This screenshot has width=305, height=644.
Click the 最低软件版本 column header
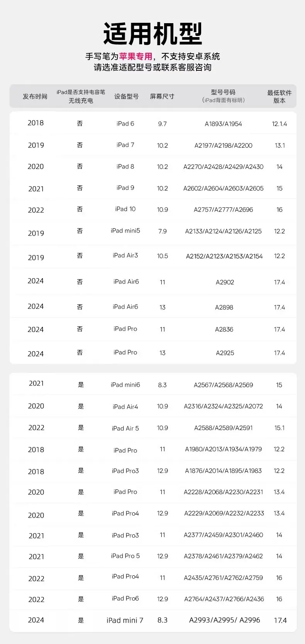280,96
